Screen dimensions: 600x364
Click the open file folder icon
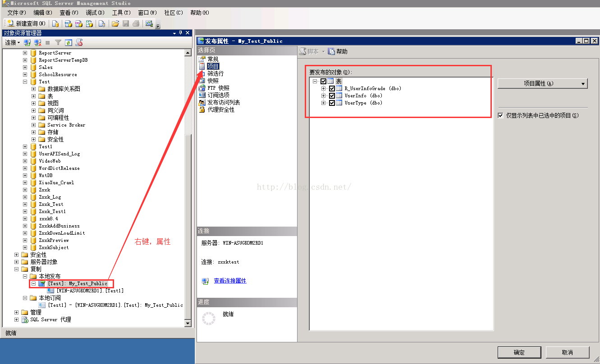coord(115,23)
